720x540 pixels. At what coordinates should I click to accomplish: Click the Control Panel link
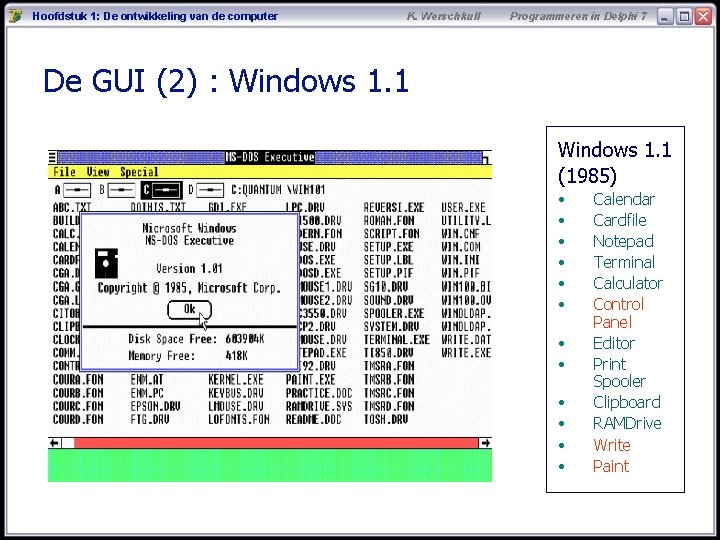pos(619,313)
